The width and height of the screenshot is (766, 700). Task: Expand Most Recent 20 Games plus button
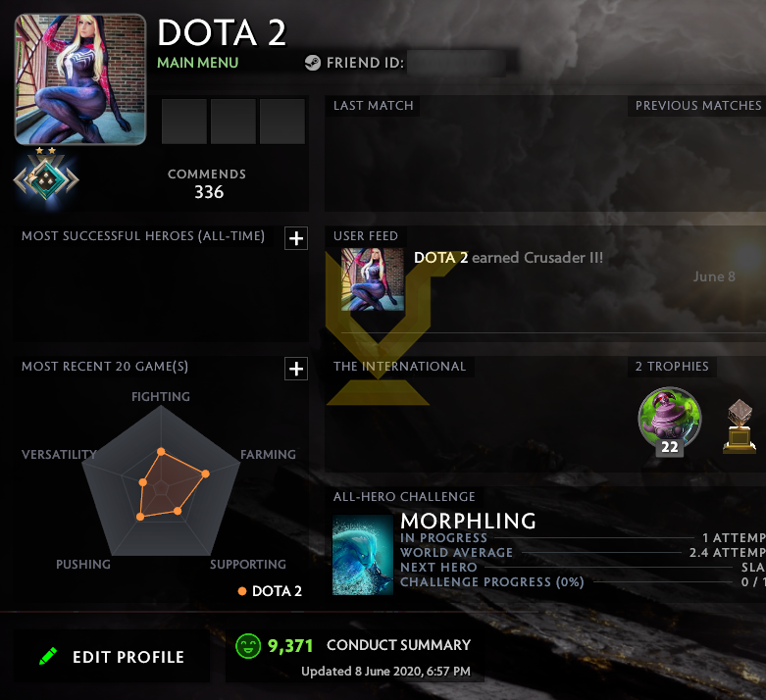(296, 369)
